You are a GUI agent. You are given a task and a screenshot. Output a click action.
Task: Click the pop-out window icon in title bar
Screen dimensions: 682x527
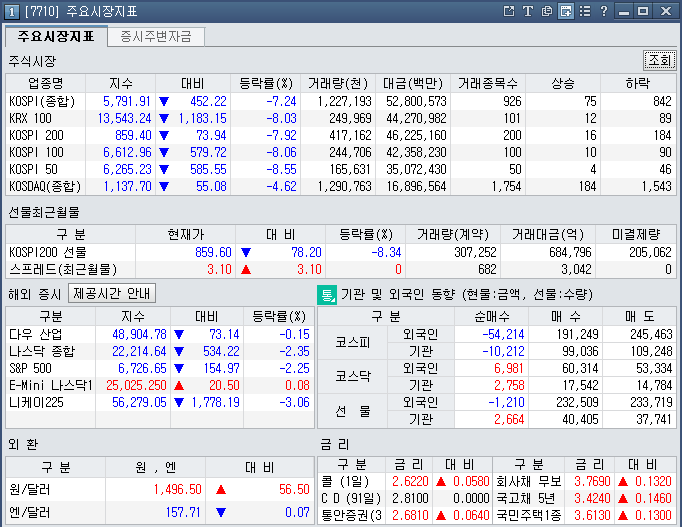tap(510, 11)
